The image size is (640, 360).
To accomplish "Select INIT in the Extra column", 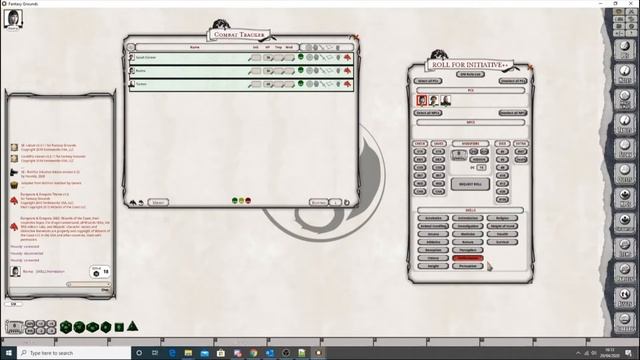I will click(x=520, y=151).
